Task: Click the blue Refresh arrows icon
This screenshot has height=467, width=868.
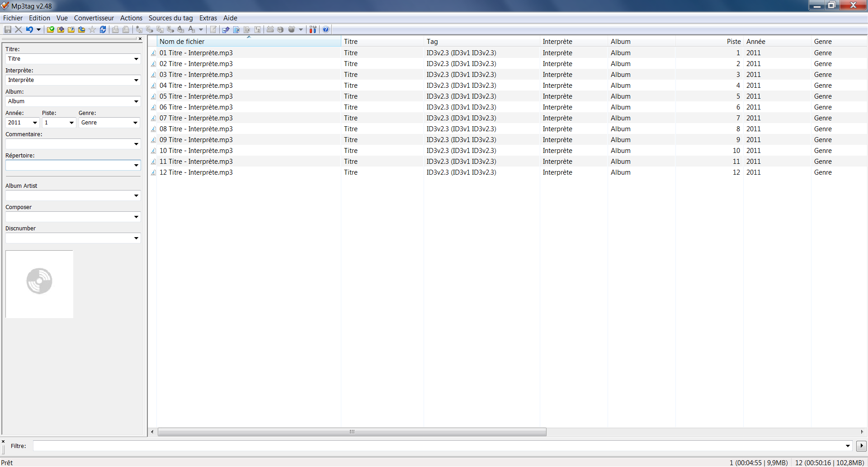Action: pos(103,29)
